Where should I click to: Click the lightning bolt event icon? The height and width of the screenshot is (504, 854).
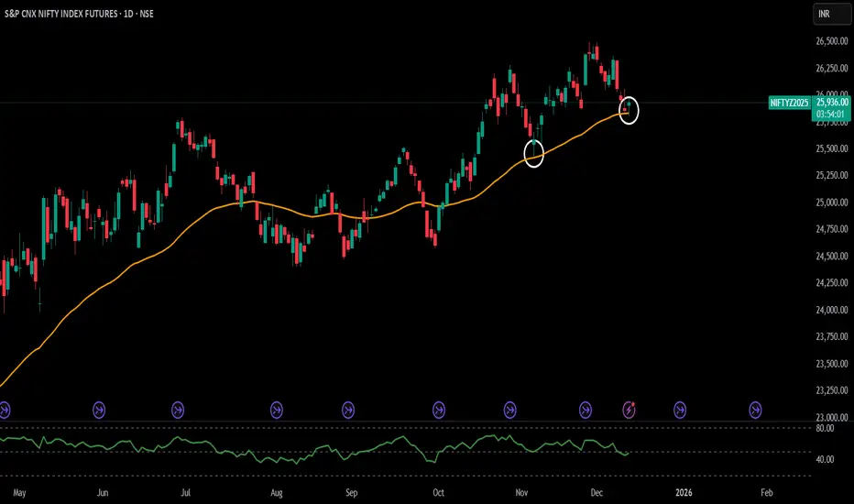pos(630,410)
